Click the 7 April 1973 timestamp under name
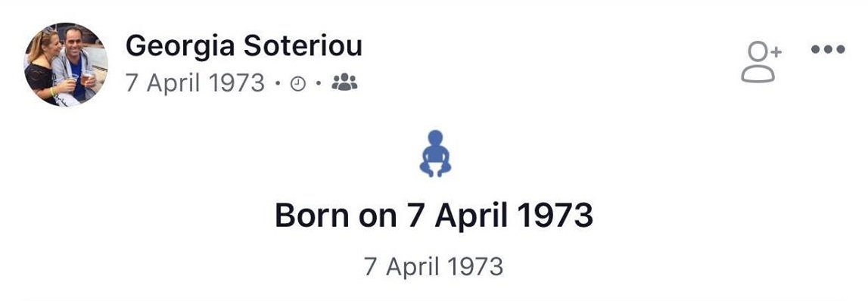 pyautogui.click(x=194, y=83)
